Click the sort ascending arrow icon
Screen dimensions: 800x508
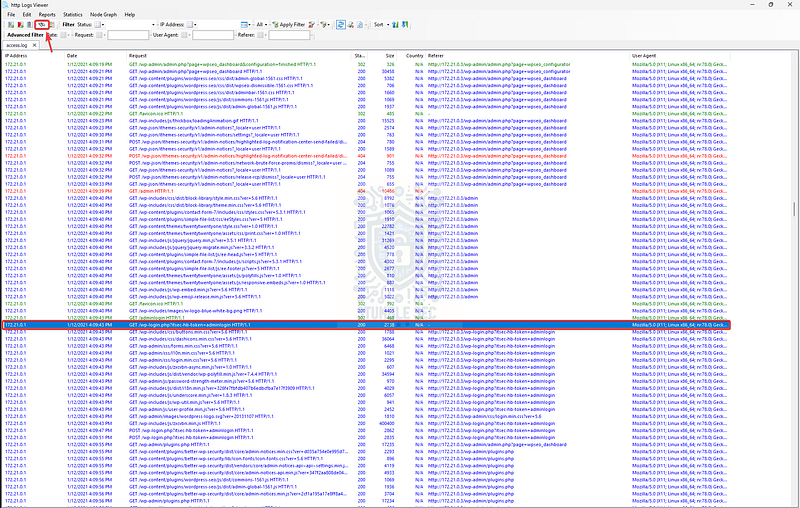click(395, 24)
